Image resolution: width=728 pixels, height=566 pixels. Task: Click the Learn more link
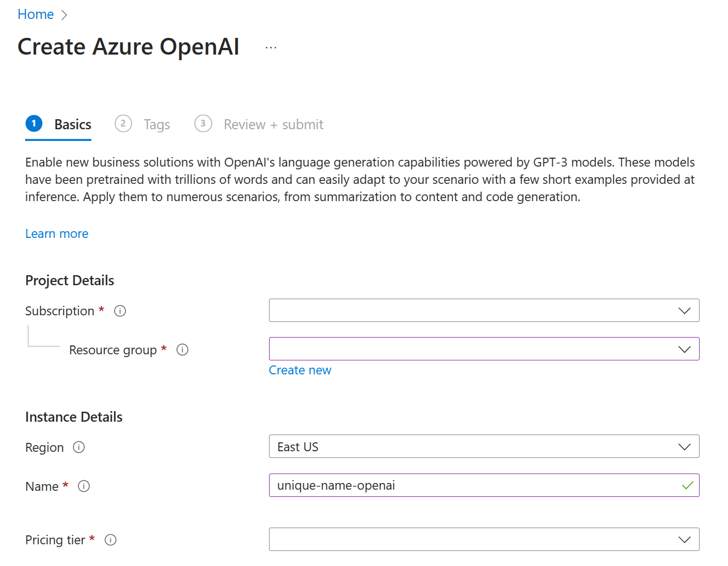[57, 234]
